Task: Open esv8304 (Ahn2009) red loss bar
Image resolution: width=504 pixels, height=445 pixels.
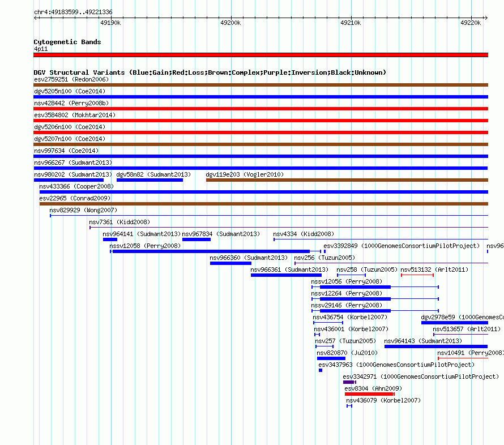Action: coord(369,394)
